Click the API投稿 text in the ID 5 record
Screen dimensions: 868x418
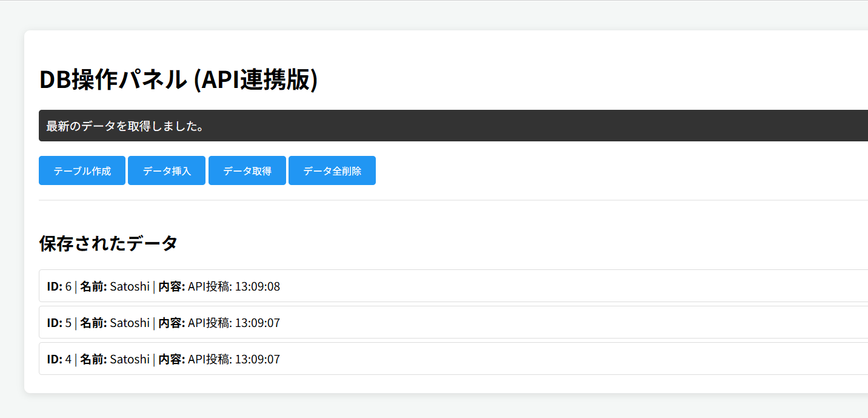(208, 323)
